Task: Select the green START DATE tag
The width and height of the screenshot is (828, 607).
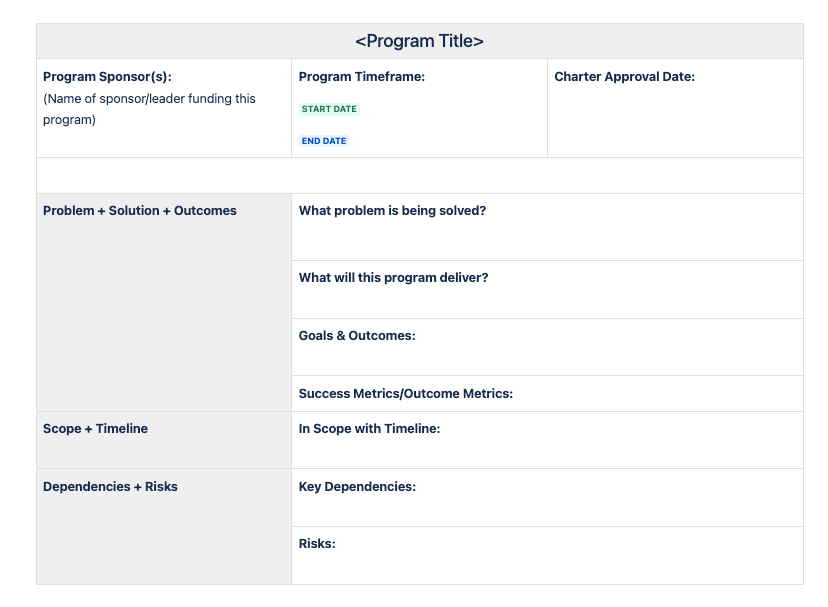Action: coord(329,109)
